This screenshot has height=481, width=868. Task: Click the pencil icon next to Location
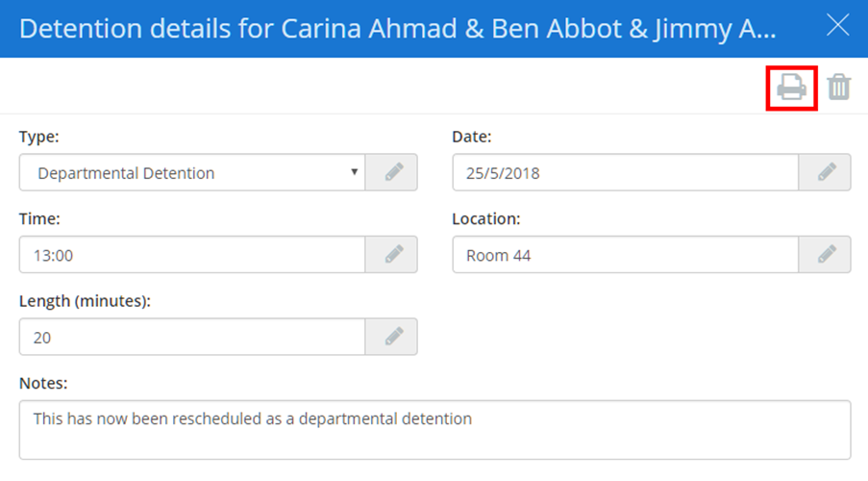pos(825,255)
